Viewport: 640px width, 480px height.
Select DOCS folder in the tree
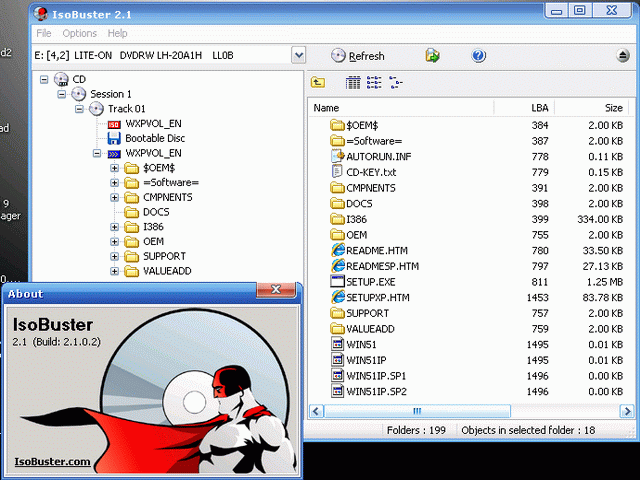pos(147,212)
